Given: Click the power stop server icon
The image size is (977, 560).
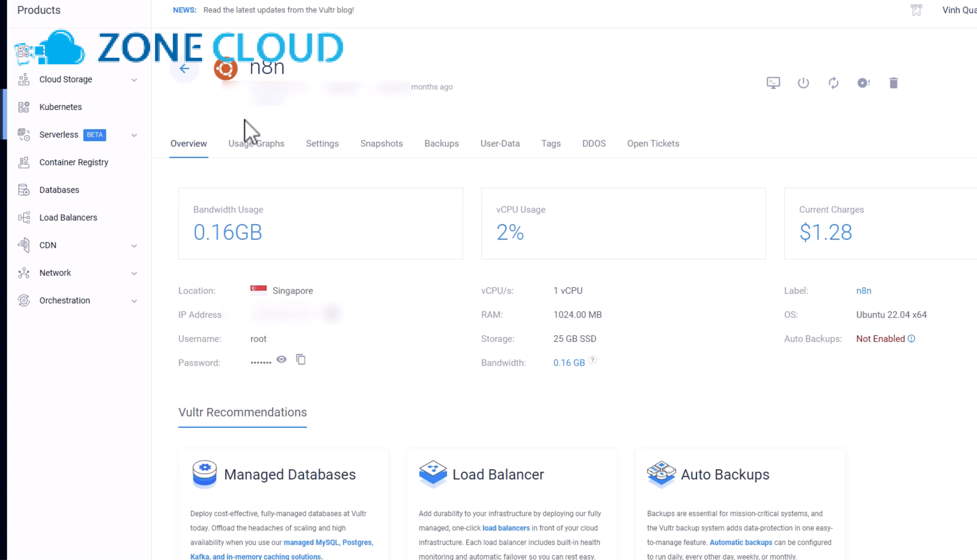Looking at the screenshot, I should coord(803,83).
